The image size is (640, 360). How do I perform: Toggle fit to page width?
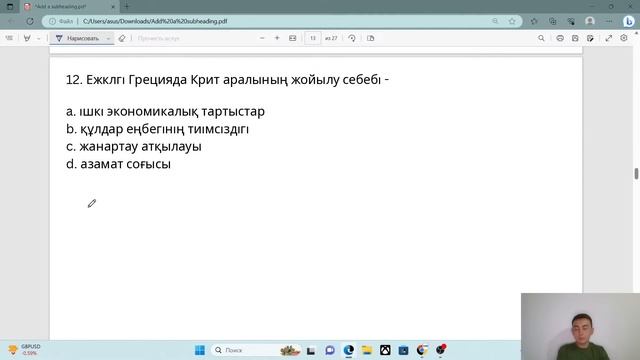tap(293, 38)
